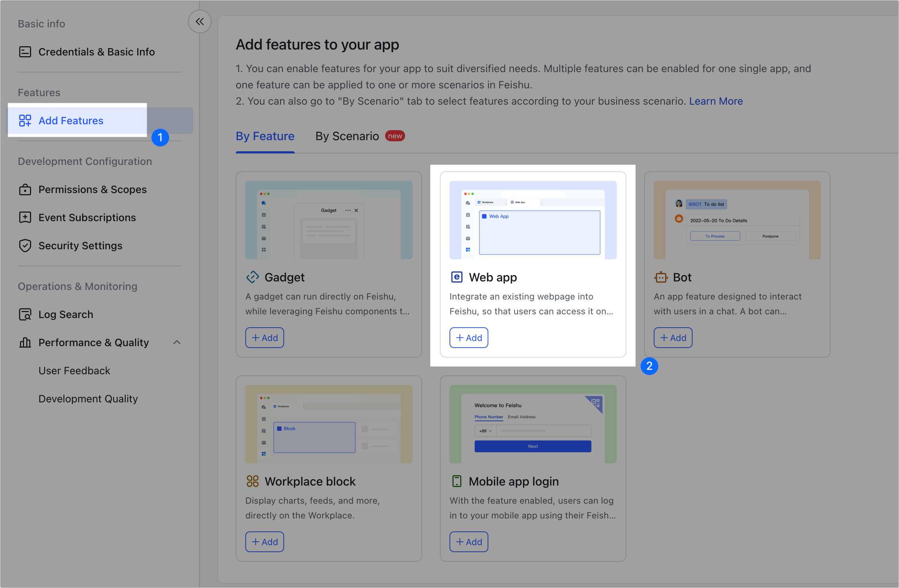Switch to the By Scenario tab
Image resolution: width=899 pixels, height=588 pixels.
coord(347,136)
